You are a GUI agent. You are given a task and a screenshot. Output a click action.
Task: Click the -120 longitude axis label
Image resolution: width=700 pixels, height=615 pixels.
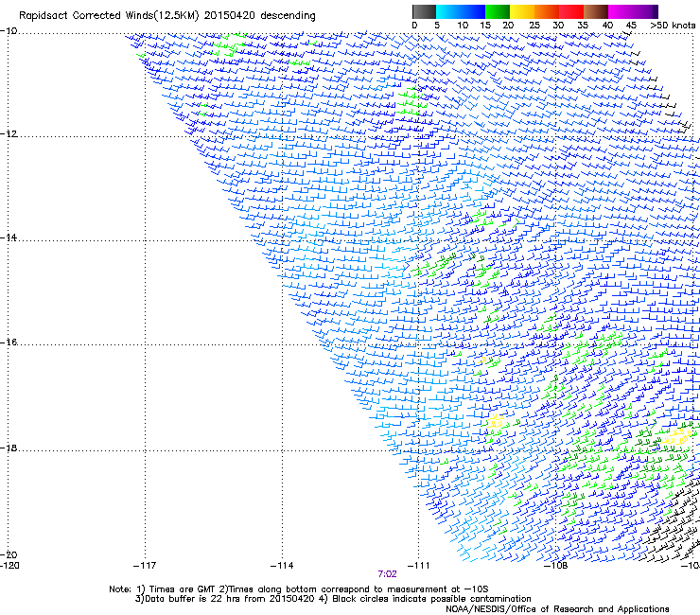pyautogui.click(x=9, y=566)
